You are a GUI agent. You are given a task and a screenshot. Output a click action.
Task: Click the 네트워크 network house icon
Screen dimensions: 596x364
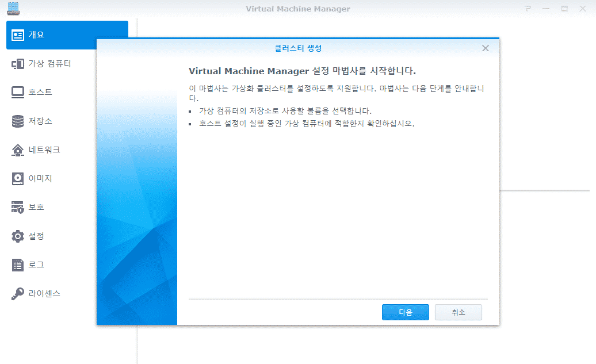coord(17,150)
